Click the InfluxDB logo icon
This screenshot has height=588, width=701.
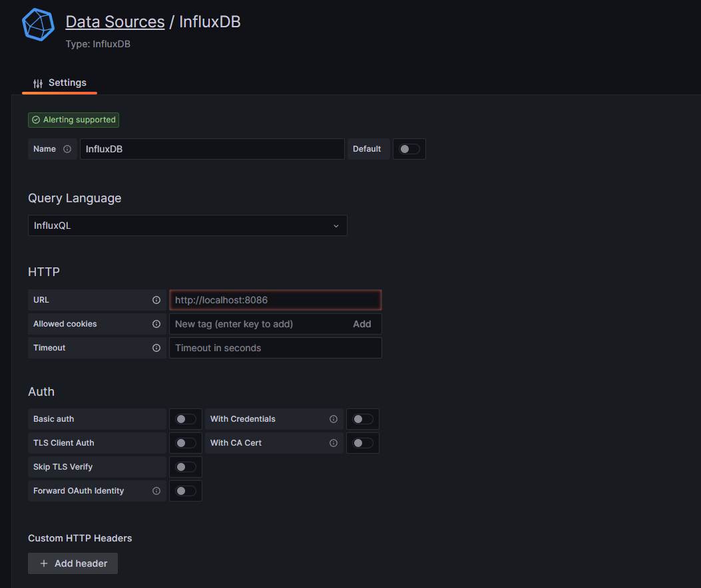[37, 25]
